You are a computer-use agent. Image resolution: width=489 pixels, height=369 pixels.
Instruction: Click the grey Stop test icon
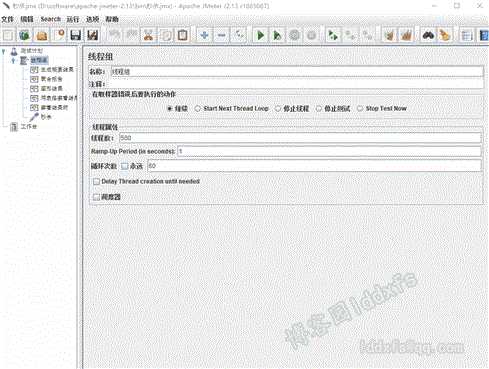[x=294, y=35]
